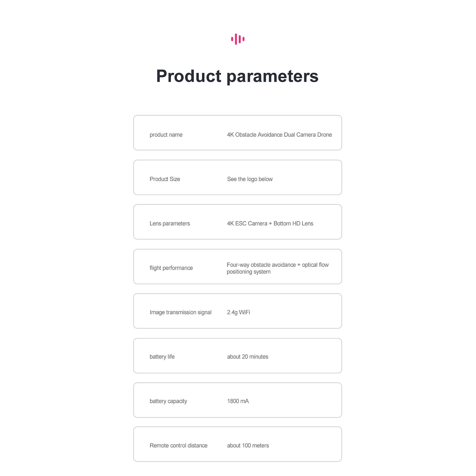Click the 'positioning system' text line
This screenshot has height=476, width=476.
point(248,272)
